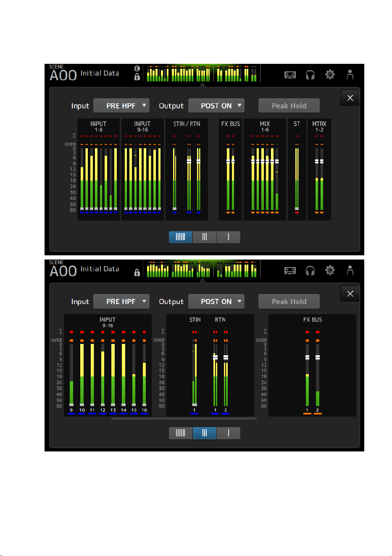Screen dimensions: 392x556
Task: Select MIX 1-6 meter group in upper screen
Action: pos(265,169)
